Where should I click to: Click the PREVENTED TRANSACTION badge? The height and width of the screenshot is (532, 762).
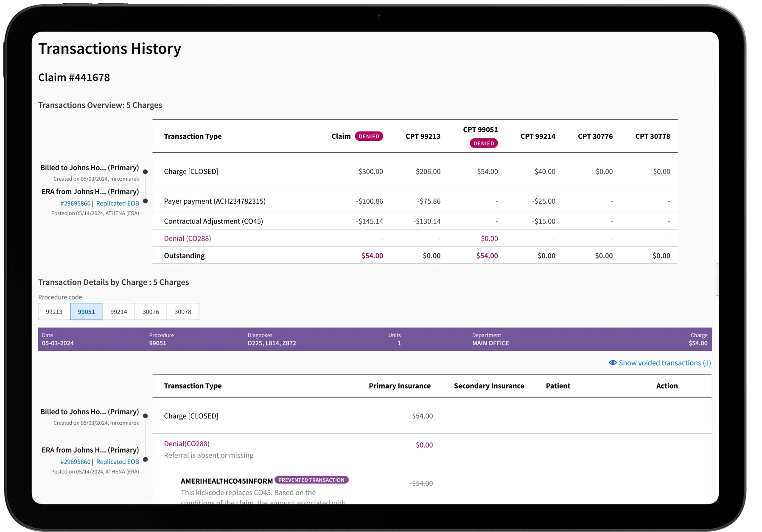tap(311, 480)
